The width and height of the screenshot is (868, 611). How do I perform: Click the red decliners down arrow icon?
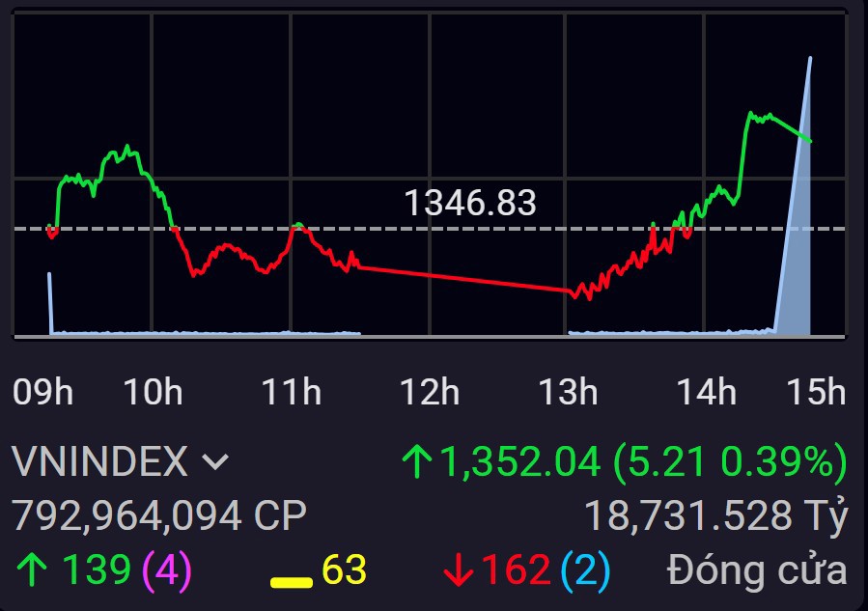pyautogui.click(x=459, y=570)
